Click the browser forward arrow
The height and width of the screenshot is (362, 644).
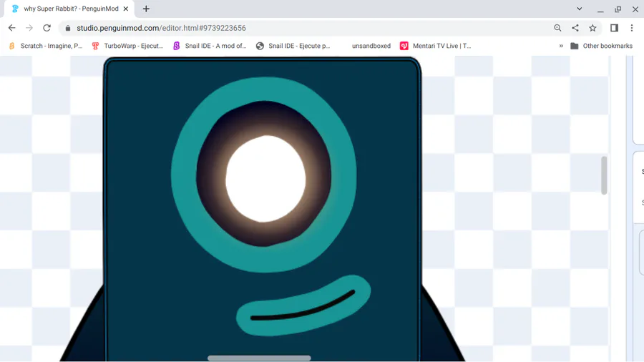[29, 28]
